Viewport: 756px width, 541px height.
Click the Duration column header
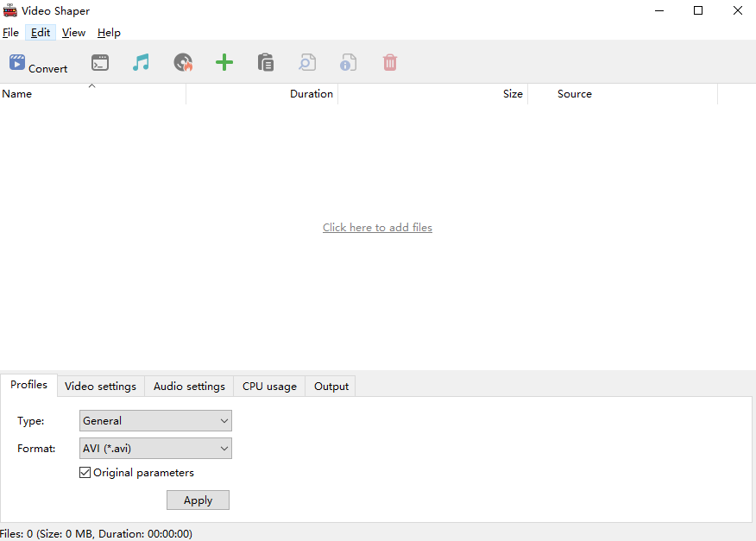pos(261,94)
